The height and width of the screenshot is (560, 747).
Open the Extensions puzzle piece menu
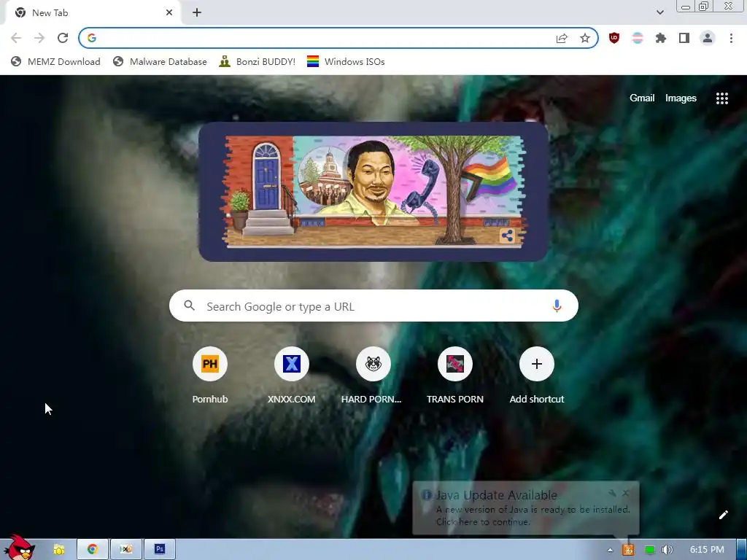661,38
